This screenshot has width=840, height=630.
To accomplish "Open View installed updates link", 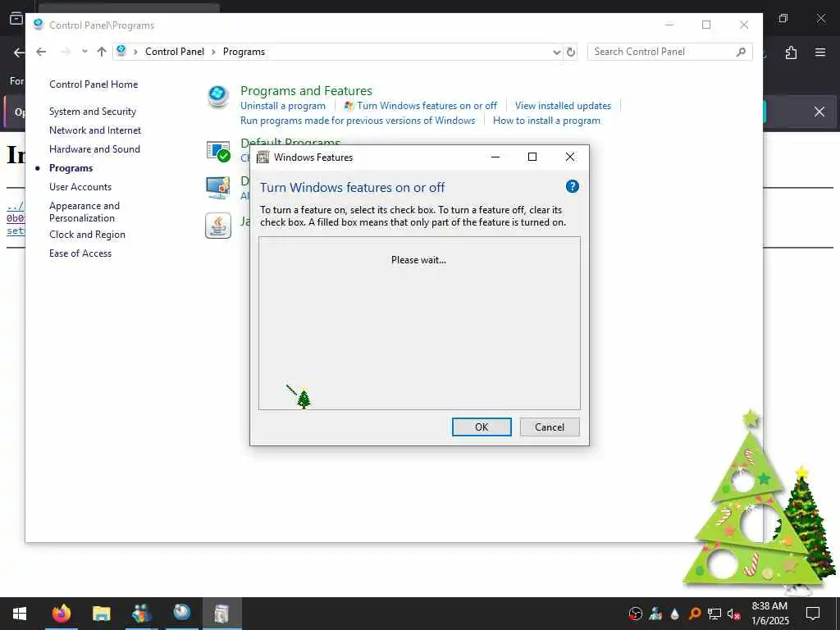I will coord(563,106).
